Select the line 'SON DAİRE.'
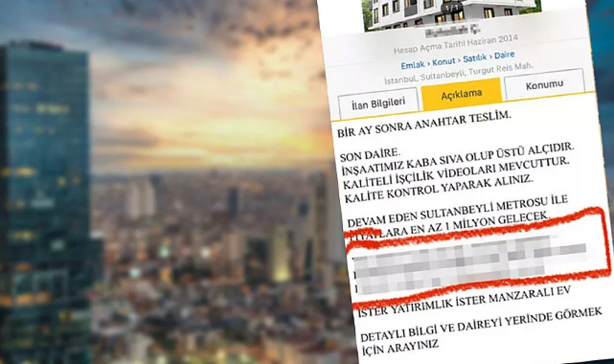Viewport: 614px width, 364px height. (x=370, y=155)
